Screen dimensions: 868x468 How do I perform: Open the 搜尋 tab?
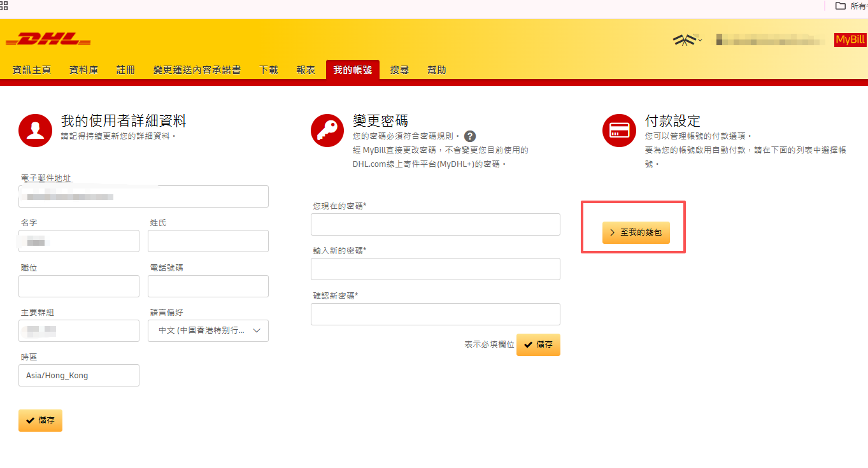pyautogui.click(x=399, y=70)
